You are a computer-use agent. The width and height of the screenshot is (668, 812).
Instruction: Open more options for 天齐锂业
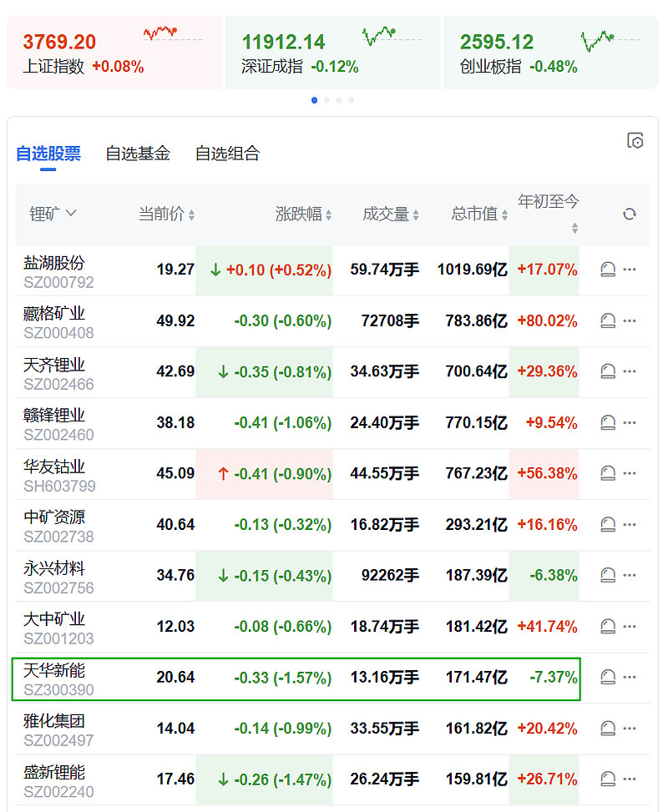[x=630, y=371]
